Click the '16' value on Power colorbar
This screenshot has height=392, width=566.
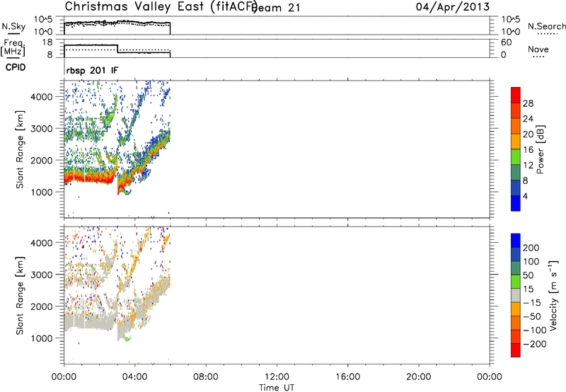click(x=528, y=150)
